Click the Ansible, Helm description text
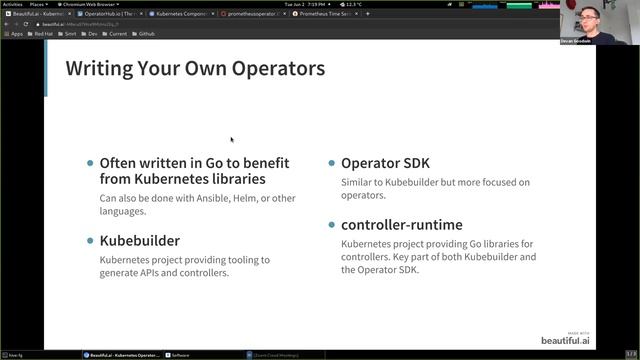Screen dimensions: 640x360 (x=198, y=204)
